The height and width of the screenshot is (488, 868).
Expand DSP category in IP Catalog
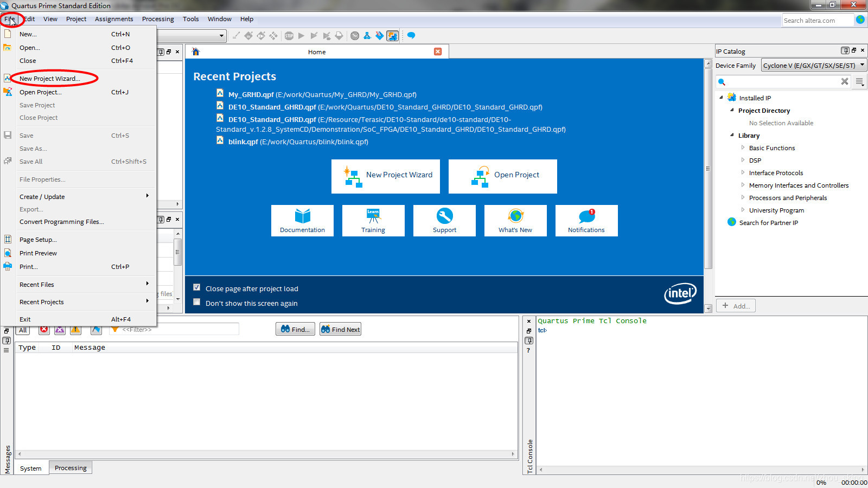click(x=743, y=160)
